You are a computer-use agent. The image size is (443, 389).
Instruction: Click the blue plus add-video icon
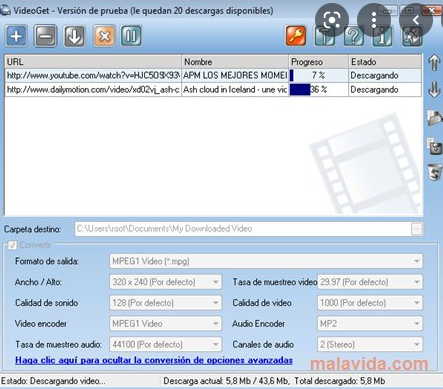[16, 36]
